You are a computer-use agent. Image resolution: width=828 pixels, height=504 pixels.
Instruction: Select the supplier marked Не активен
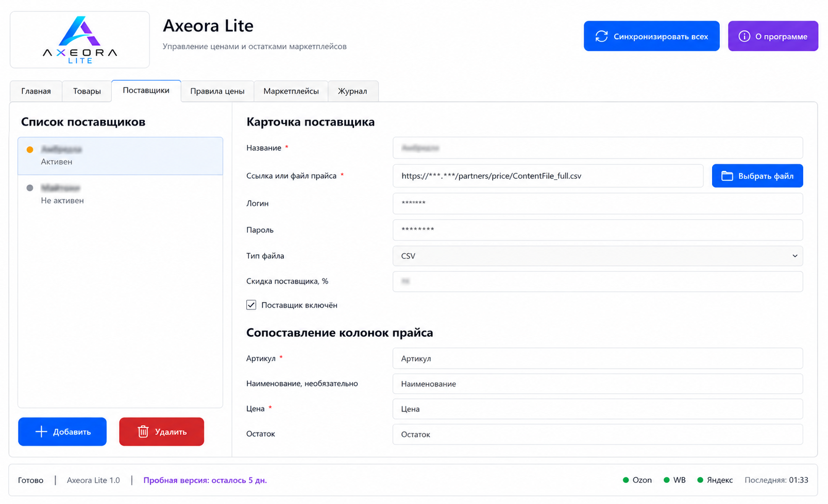tap(121, 194)
